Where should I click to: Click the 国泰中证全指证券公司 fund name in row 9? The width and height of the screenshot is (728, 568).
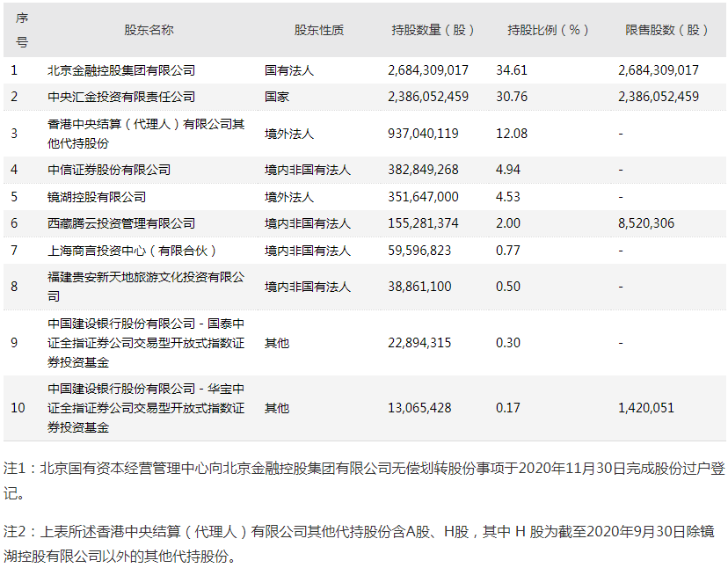[146, 342]
